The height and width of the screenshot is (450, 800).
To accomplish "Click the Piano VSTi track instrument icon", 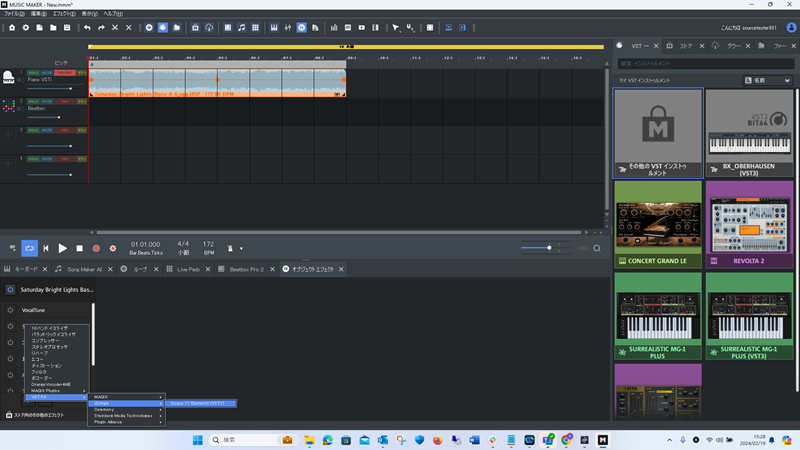I will [8, 77].
